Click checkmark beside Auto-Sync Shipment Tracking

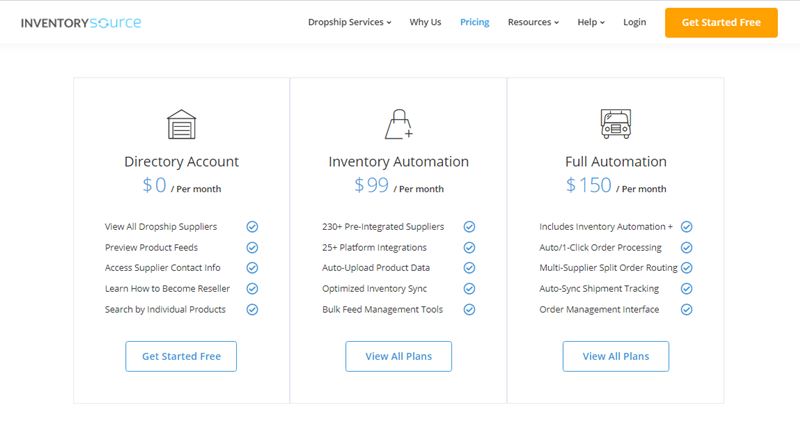coord(687,289)
